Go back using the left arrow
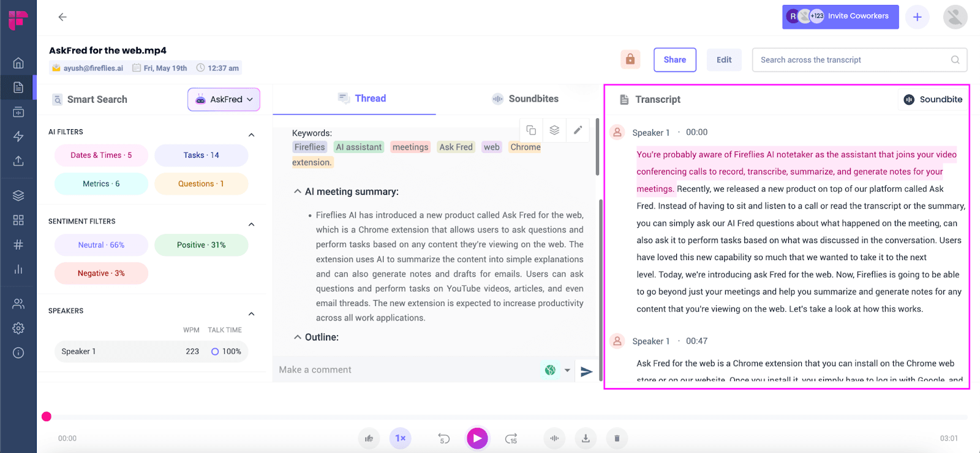 (x=62, y=17)
